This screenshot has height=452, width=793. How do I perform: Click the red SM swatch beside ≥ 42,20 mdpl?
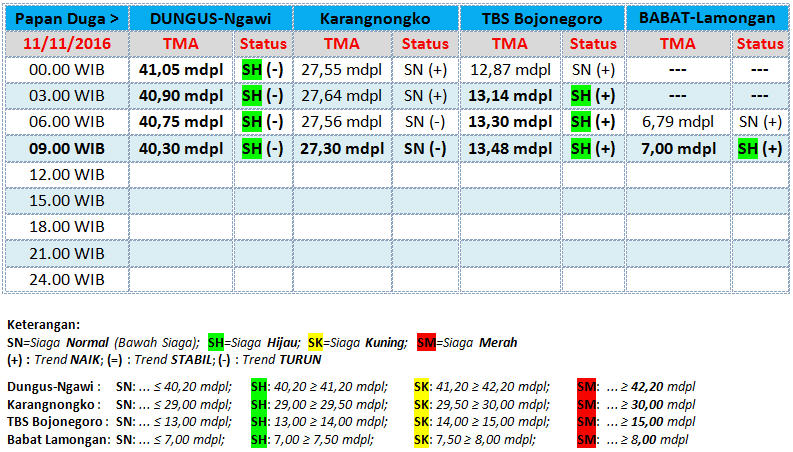pyautogui.click(x=587, y=386)
